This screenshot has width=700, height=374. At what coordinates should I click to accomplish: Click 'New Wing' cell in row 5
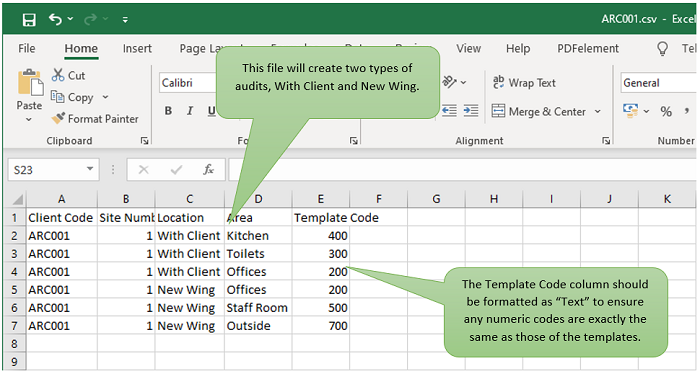(x=190, y=290)
